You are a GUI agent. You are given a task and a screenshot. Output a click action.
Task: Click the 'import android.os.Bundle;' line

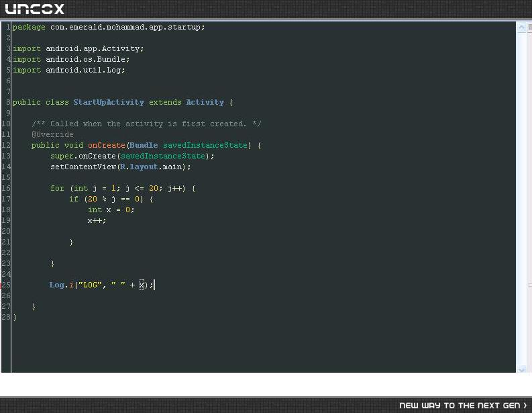click(x=71, y=60)
